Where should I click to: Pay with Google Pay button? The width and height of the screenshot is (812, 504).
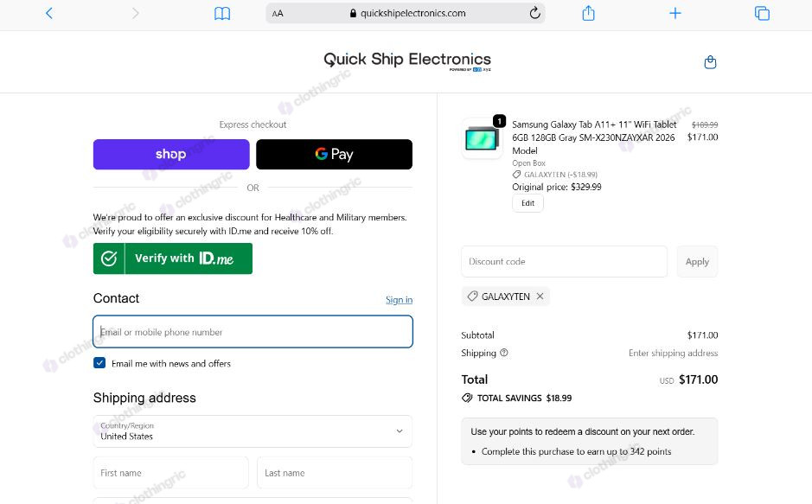334,154
